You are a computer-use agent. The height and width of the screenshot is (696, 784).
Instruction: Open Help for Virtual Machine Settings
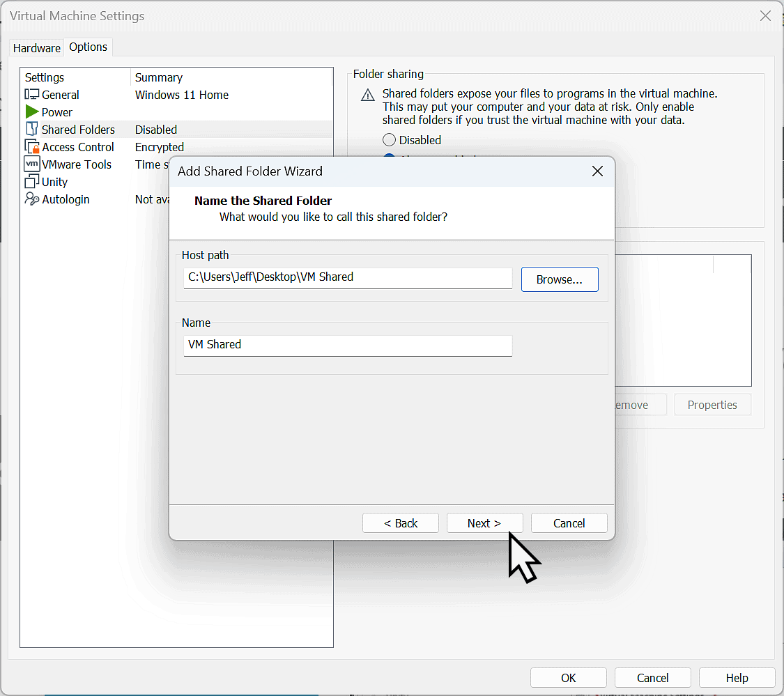[737, 677]
